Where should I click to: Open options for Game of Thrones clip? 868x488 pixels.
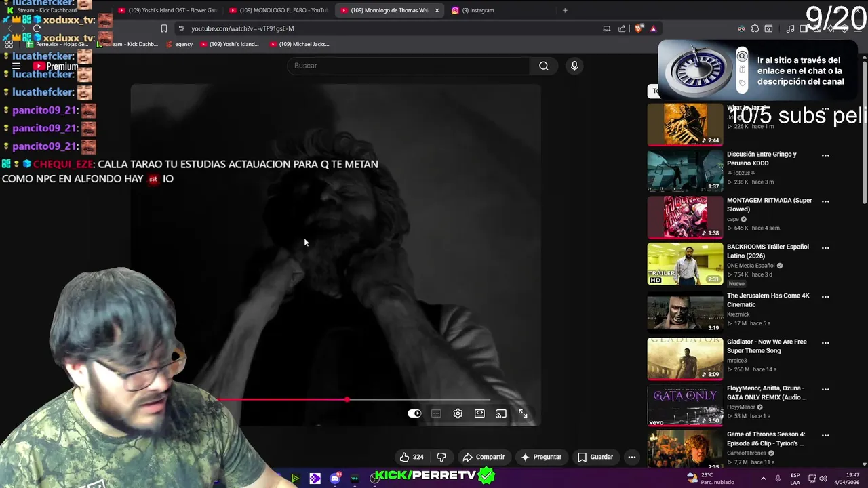[x=825, y=436]
